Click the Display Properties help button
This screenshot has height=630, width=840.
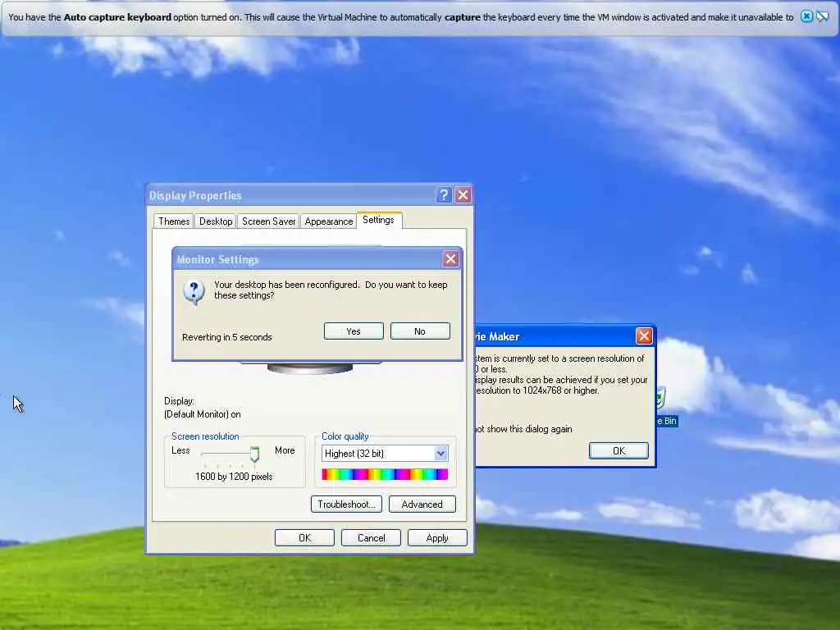click(444, 195)
